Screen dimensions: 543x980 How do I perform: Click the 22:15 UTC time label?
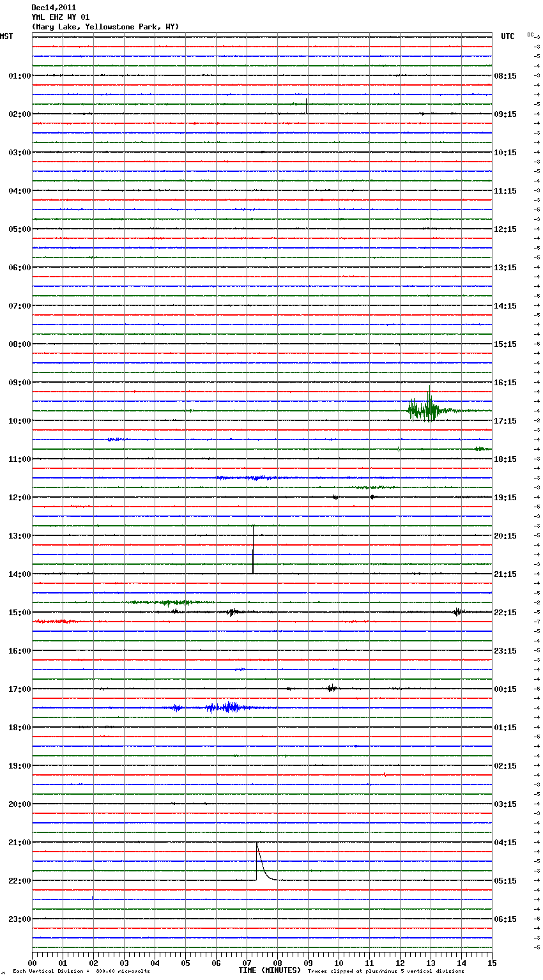tap(505, 613)
